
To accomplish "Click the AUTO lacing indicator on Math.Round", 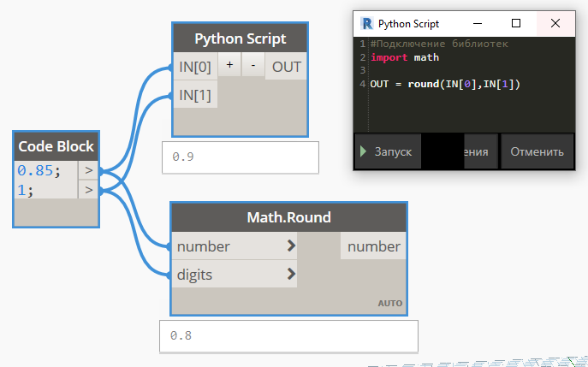I will pyautogui.click(x=389, y=304).
